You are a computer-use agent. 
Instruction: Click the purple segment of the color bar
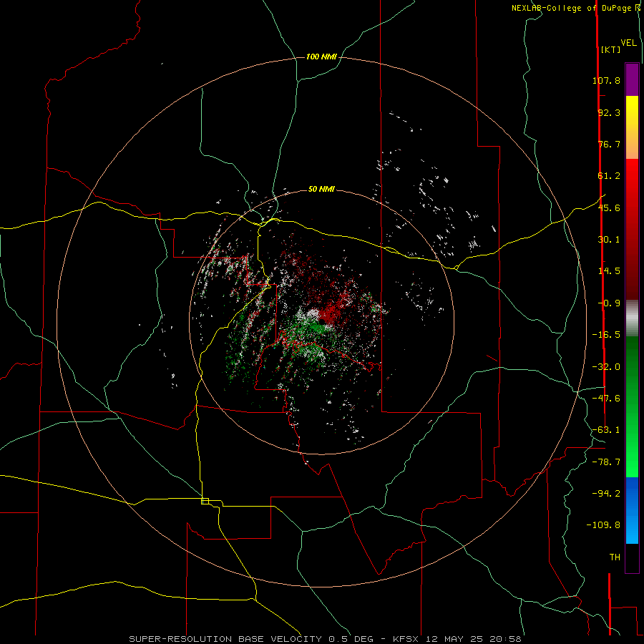coord(632,79)
